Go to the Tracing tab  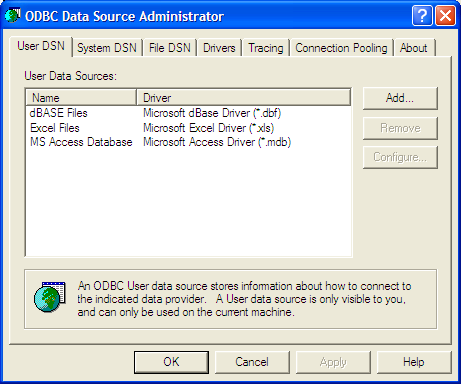click(x=266, y=48)
